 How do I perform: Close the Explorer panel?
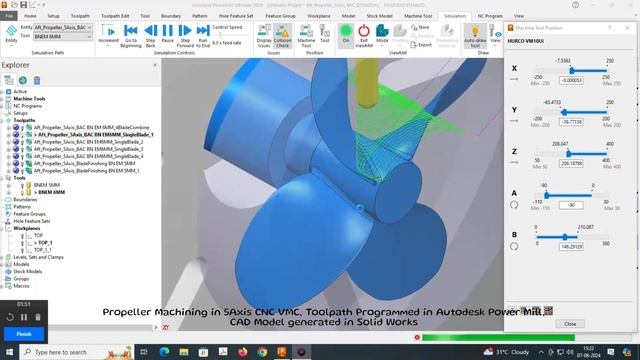(155, 65)
